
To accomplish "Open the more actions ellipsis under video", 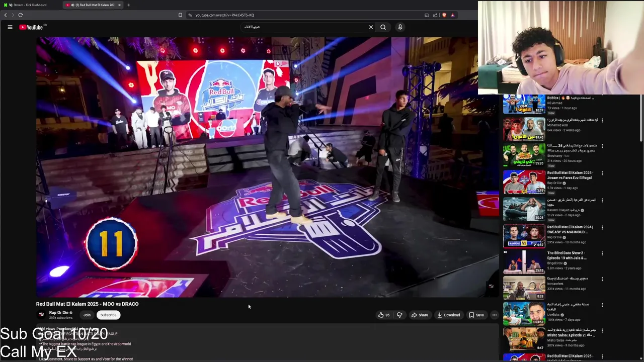I will (x=495, y=315).
